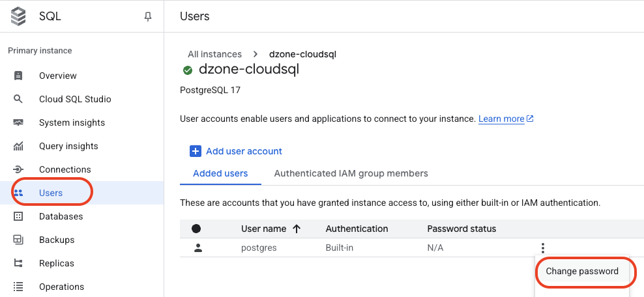Click the Password status column header
This screenshot has height=297, width=644.
click(x=461, y=229)
